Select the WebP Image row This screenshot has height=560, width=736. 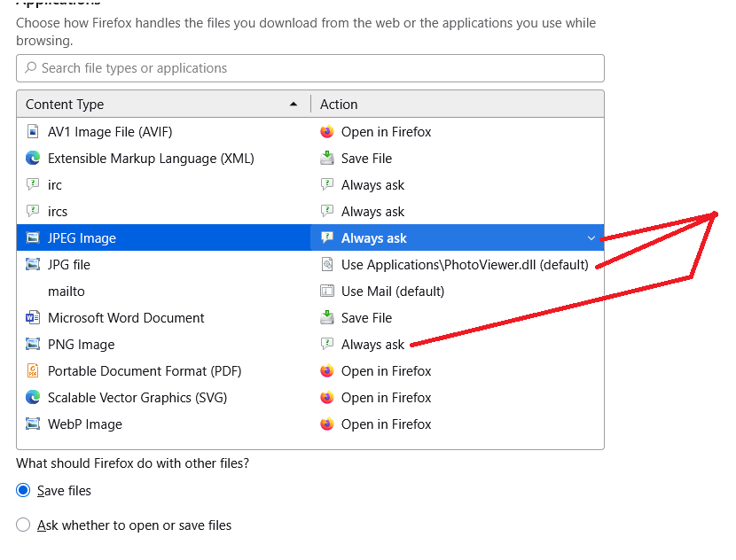pyautogui.click(x=85, y=424)
